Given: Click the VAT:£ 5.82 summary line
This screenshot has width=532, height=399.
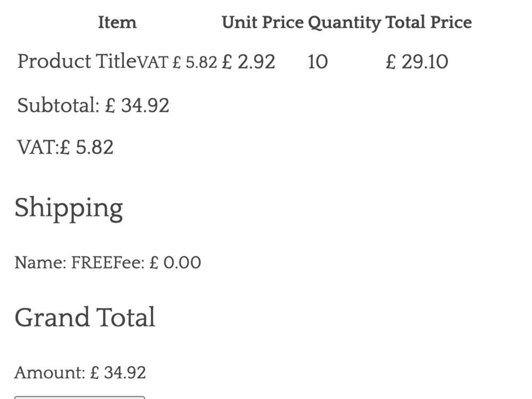Looking at the screenshot, I should point(65,147).
